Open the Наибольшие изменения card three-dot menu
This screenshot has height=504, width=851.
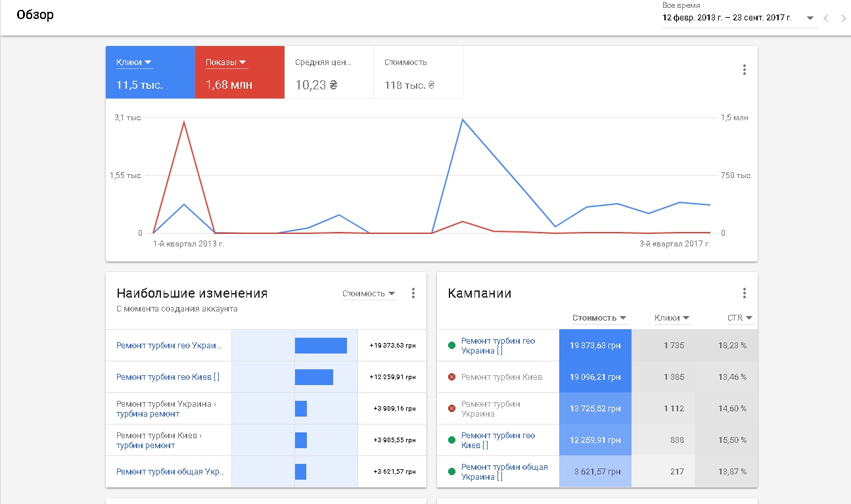click(x=413, y=293)
